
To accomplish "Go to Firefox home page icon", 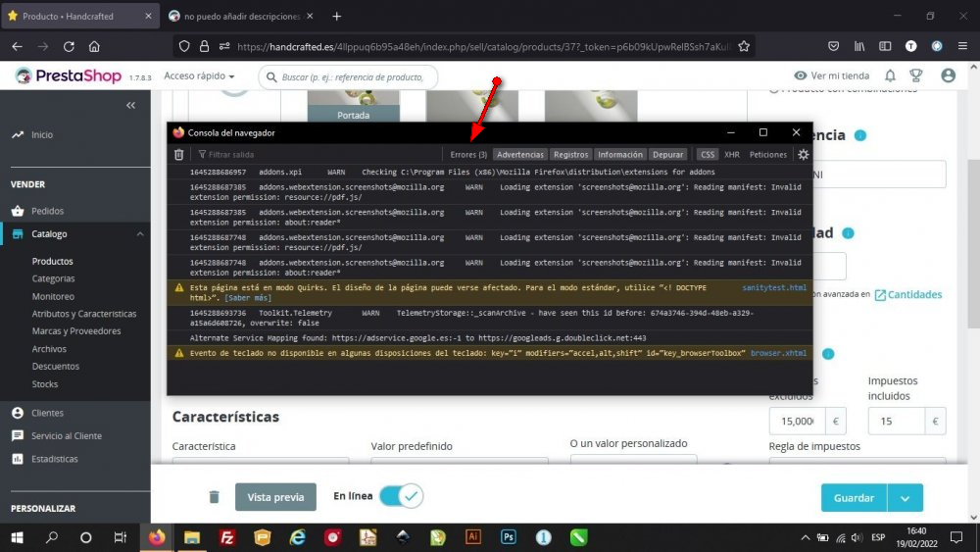I will click(94, 46).
